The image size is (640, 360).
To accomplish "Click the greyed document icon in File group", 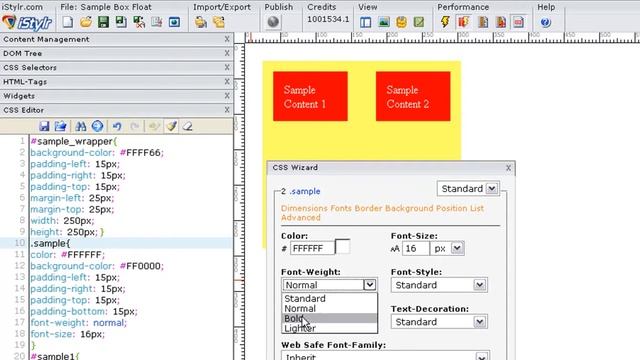I will click(157, 22).
